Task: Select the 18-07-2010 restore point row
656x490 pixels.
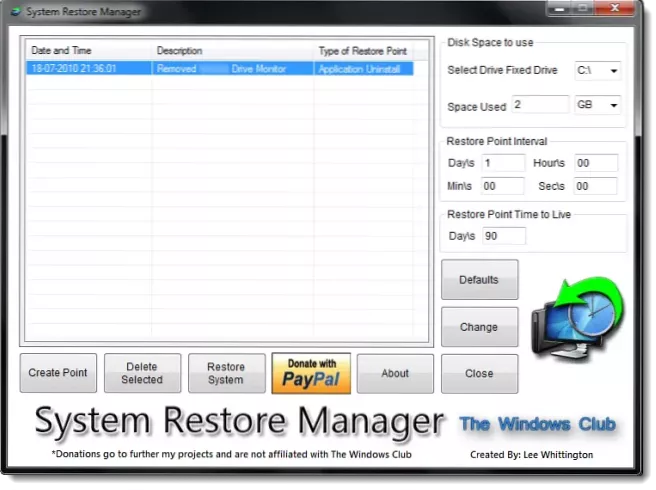Action: [x=215, y=69]
